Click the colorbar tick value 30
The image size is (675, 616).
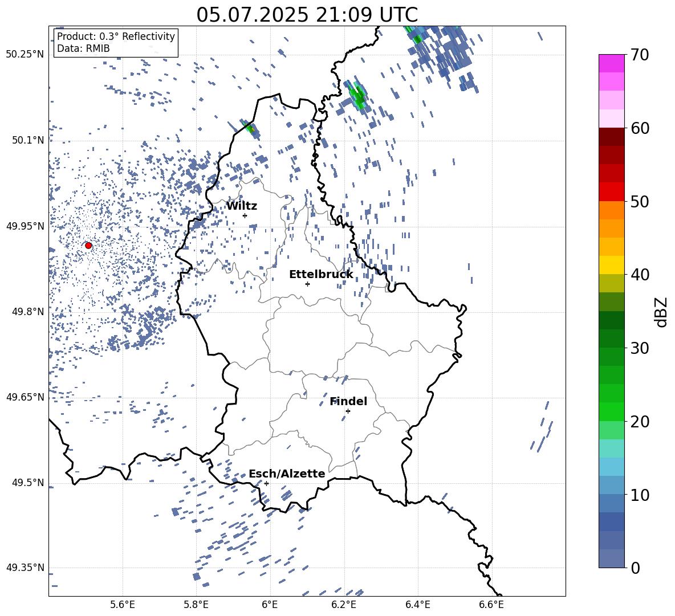tap(640, 348)
